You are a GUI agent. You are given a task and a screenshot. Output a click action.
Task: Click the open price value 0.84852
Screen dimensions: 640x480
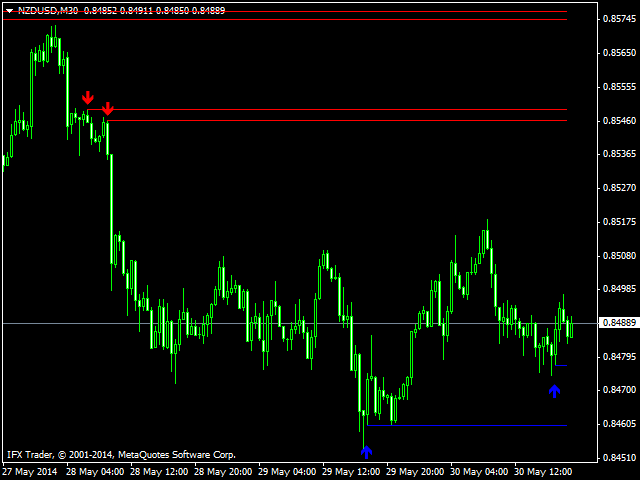[100, 11]
